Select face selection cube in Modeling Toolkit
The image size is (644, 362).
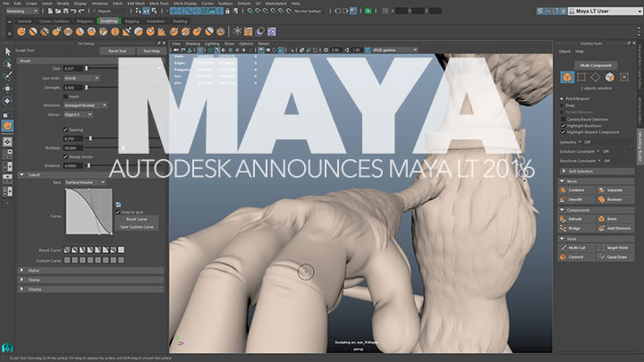click(610, 77)
